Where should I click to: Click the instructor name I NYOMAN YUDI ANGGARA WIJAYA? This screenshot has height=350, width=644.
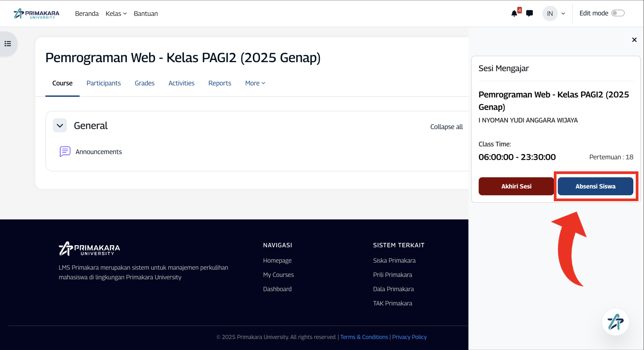(x=528, y=120)
